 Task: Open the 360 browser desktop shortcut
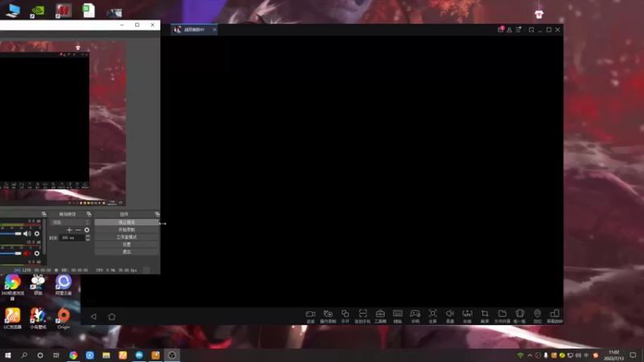point(12,286)
